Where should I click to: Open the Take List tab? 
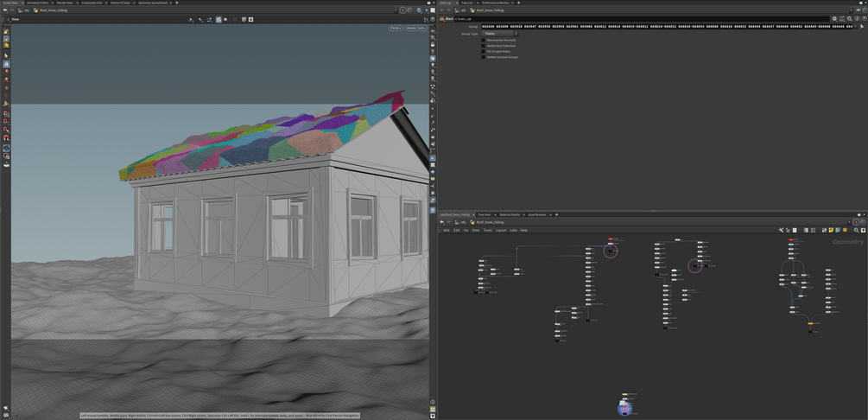466,3
